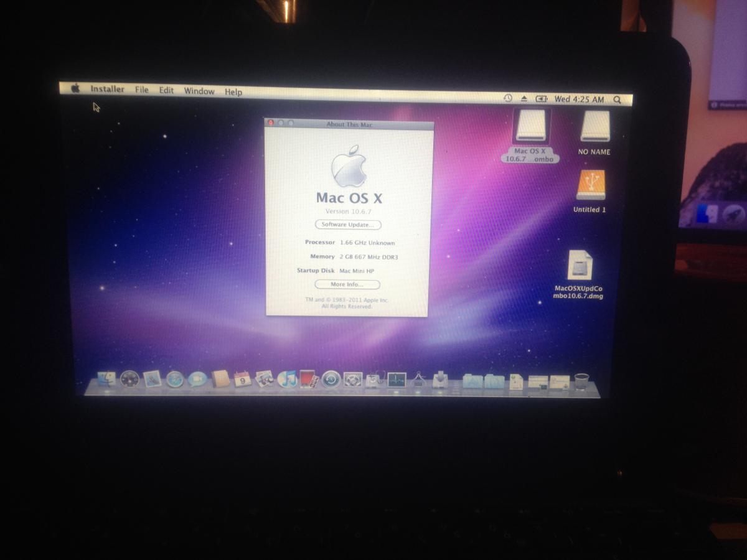Open the Window menu
The image size is (747, 560).
tap(199, 91)
